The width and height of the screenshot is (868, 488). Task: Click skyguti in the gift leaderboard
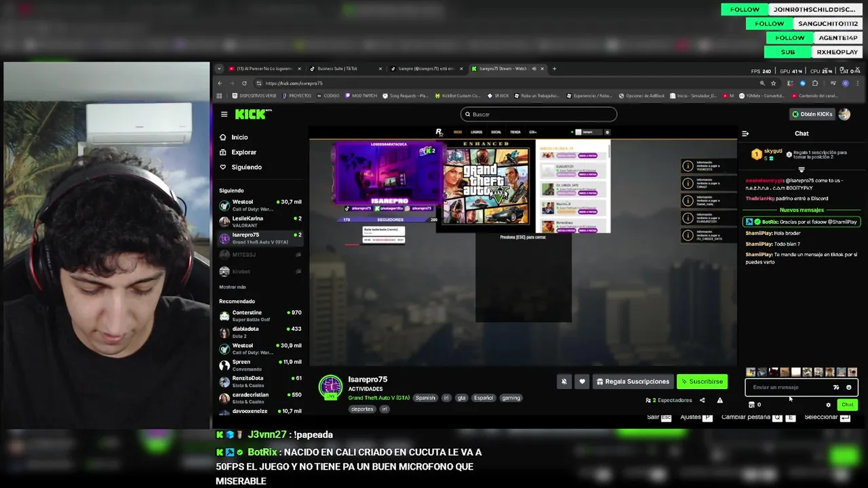click(x=773, y=151)
